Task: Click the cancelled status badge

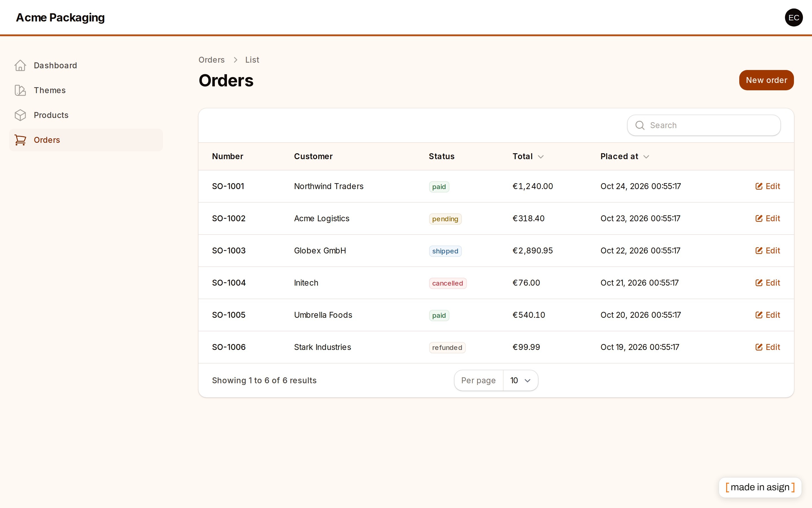Action: tap(448, 283)
